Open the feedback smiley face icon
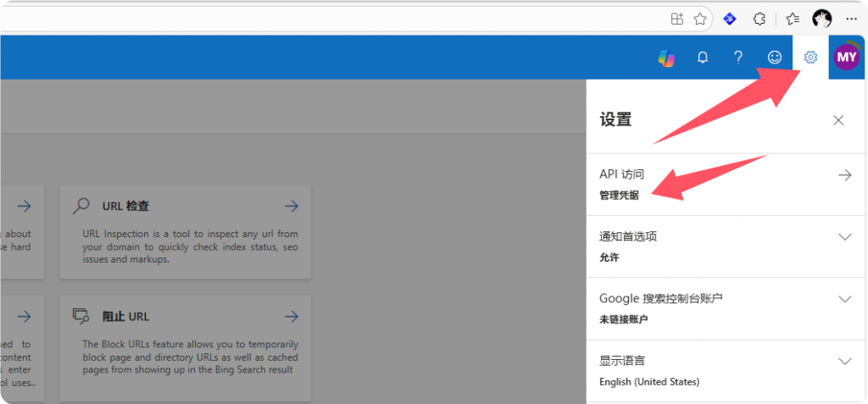The height and width of the screenshot is (404, 868). pos(774,58)
